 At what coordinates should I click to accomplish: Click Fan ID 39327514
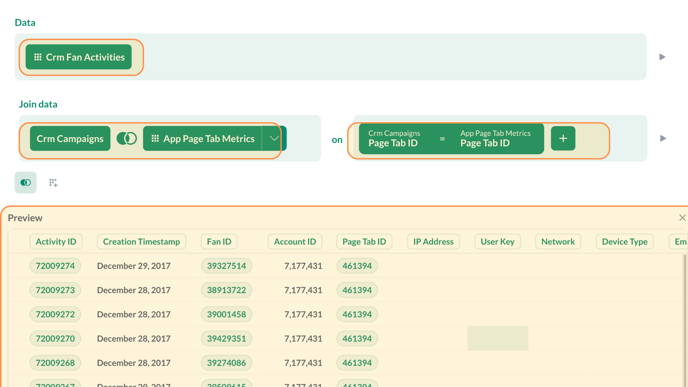coord(226,266)
